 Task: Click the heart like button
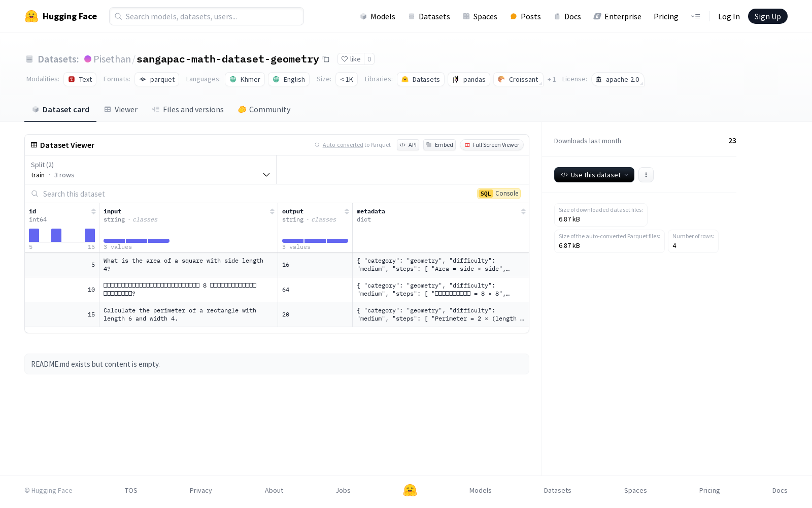[351, 59]
